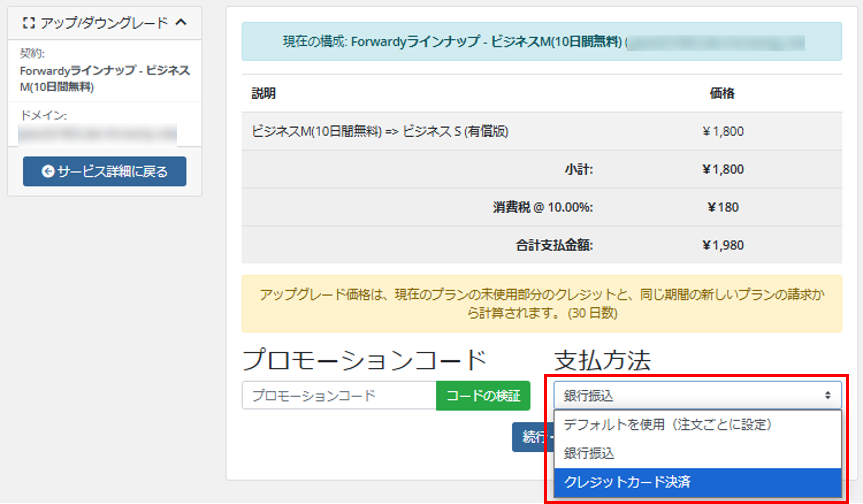Viewport: 863px width, 504px height.
Task: Choose デフォルトを使用（注文ごとに設定）option
Action: click(x=698, y=425)
